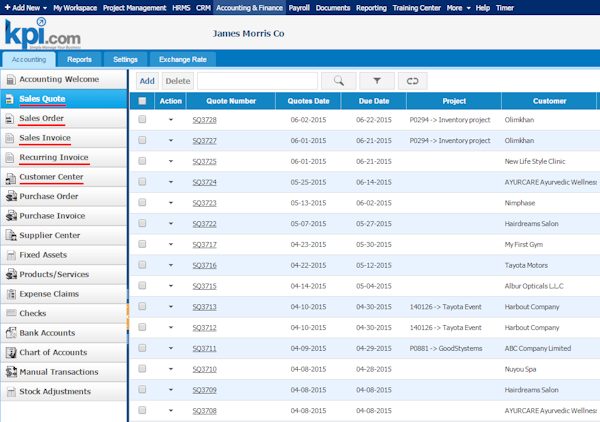
Task: Click the Fixed Assets sidebar icon
Action: 11,255
